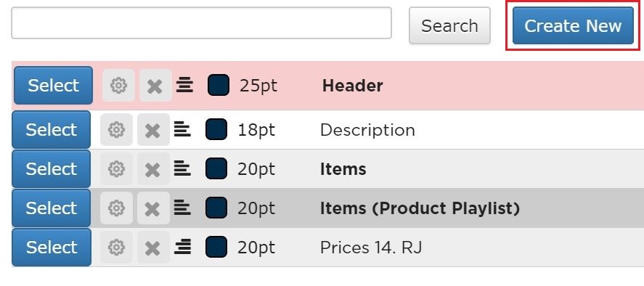Click right-align icon in Prices 14. RJ row
644x286 pixels.
point(182,247)
